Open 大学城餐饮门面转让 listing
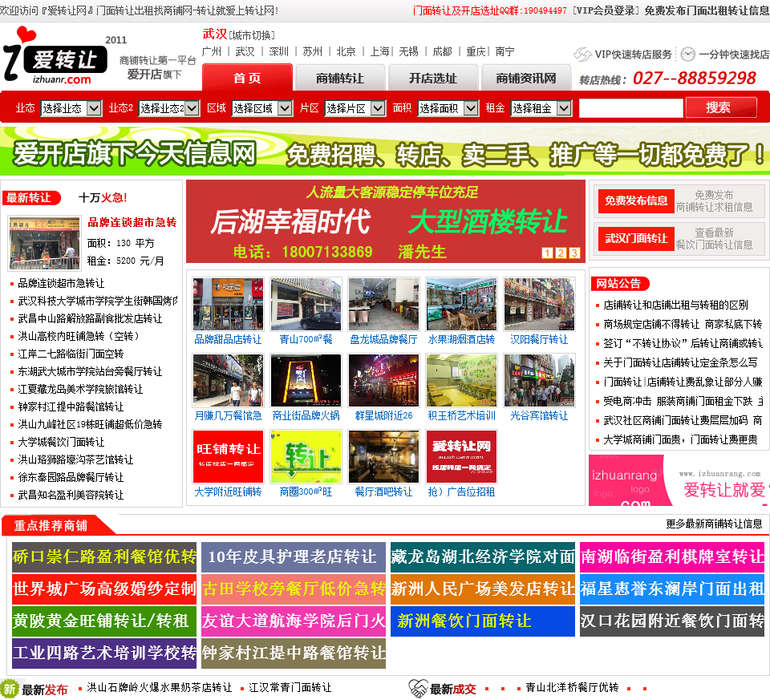Viewport: 770px width, 700px height. 61,442
